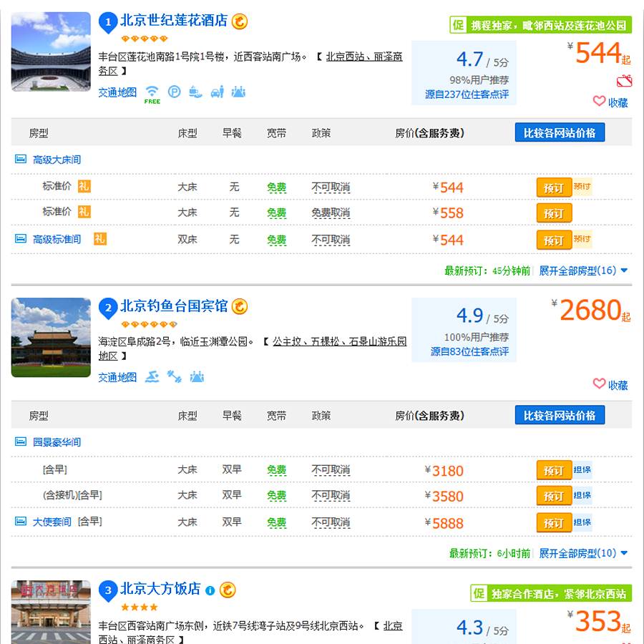Open the 公主坟、五棵松、石景山游乐园 area link
The image size is (644, 644).
click(339, 341)
